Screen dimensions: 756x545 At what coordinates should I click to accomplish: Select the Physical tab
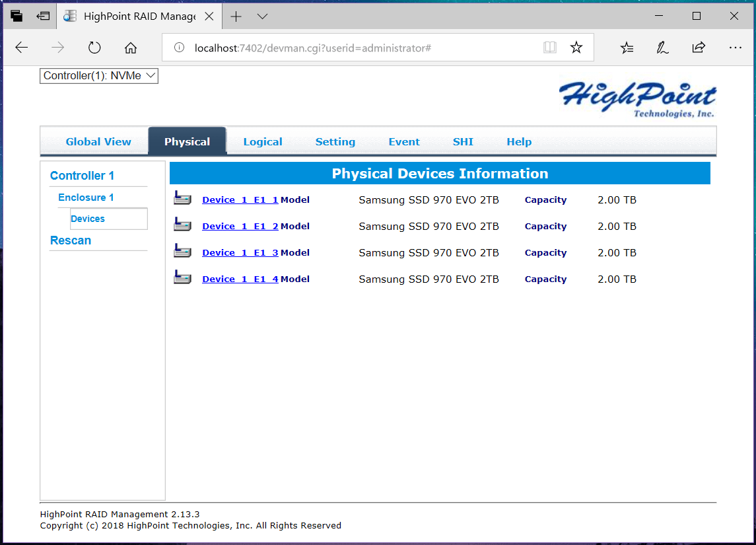click(187, 142)
